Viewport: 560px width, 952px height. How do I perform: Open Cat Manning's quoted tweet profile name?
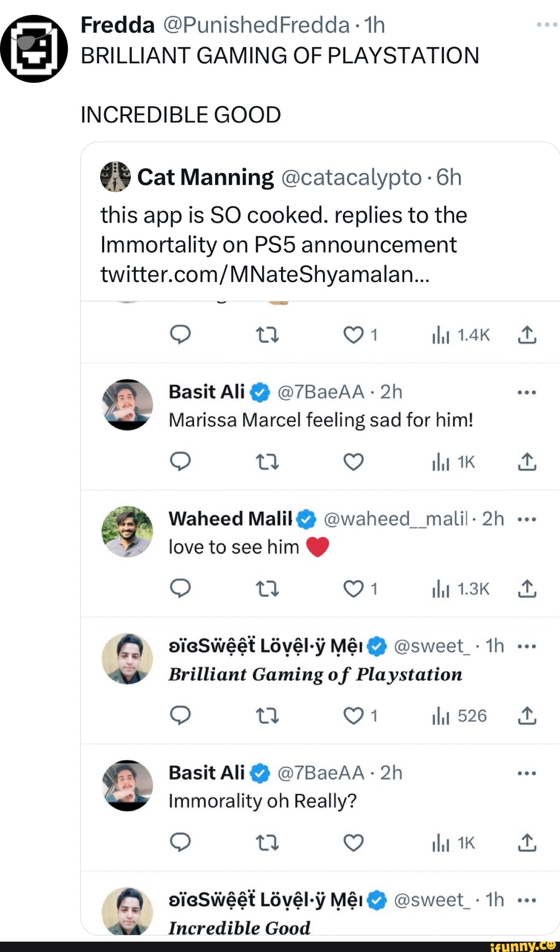click(205, 177)
